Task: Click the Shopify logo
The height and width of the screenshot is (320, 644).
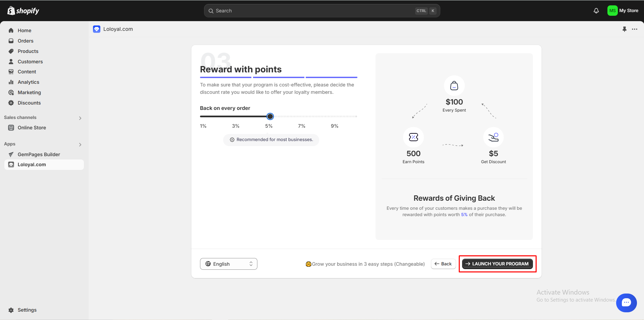Action: pyautogui.click(x=23, y=11)
